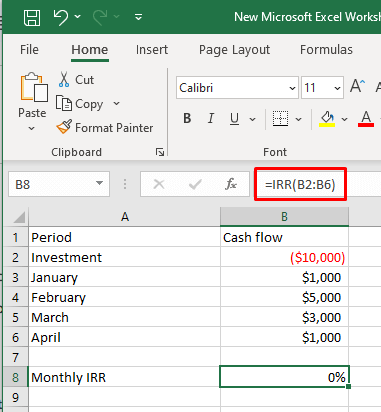
Task: Open the Page Layout tab
Action: (x=234, y=50)
